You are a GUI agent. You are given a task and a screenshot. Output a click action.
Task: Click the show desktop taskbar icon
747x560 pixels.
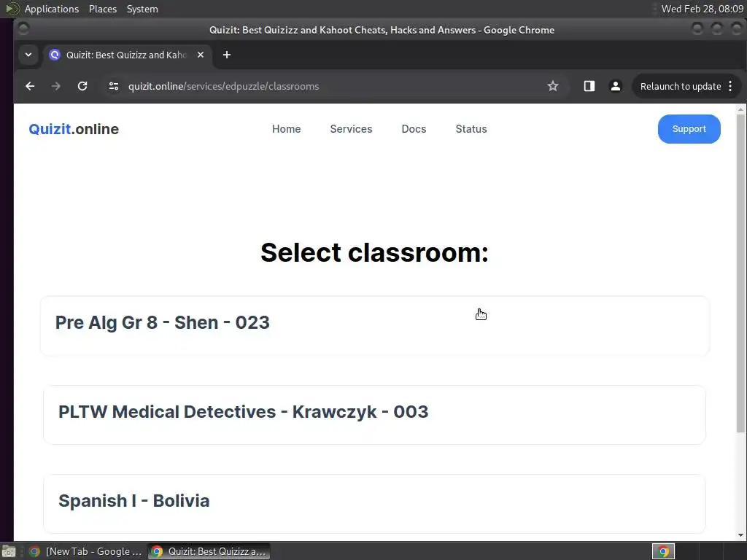(x=9, y=551)
